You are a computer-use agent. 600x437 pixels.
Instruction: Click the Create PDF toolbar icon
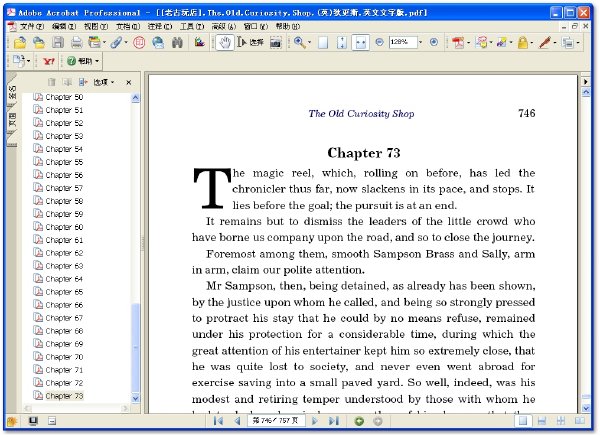458,42
